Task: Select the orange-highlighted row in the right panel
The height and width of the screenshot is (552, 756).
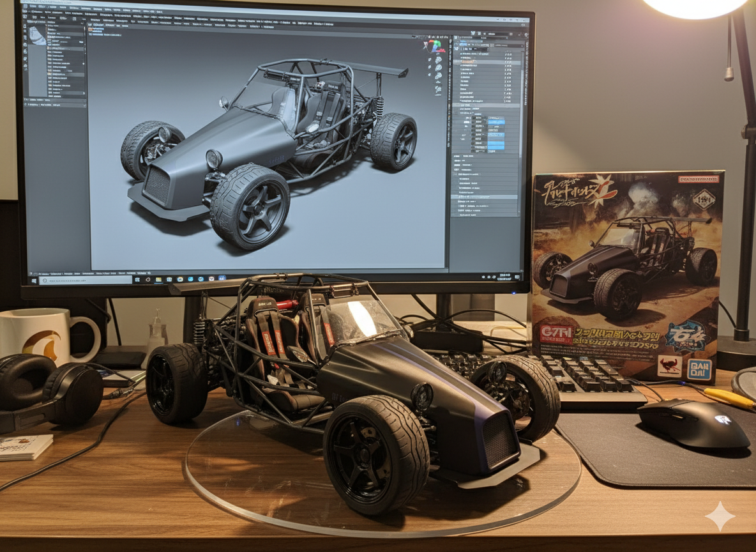Action: 487,62
